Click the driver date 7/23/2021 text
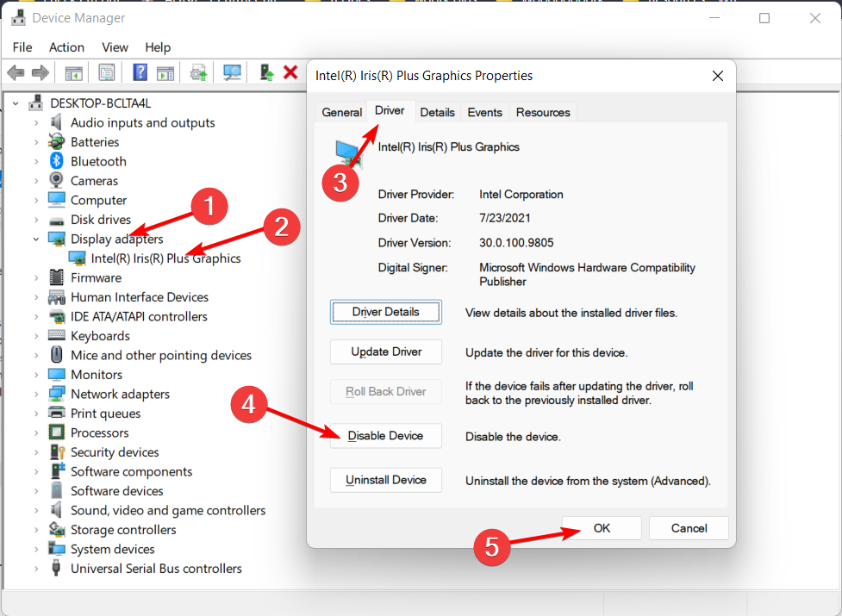 coord(505,218)
